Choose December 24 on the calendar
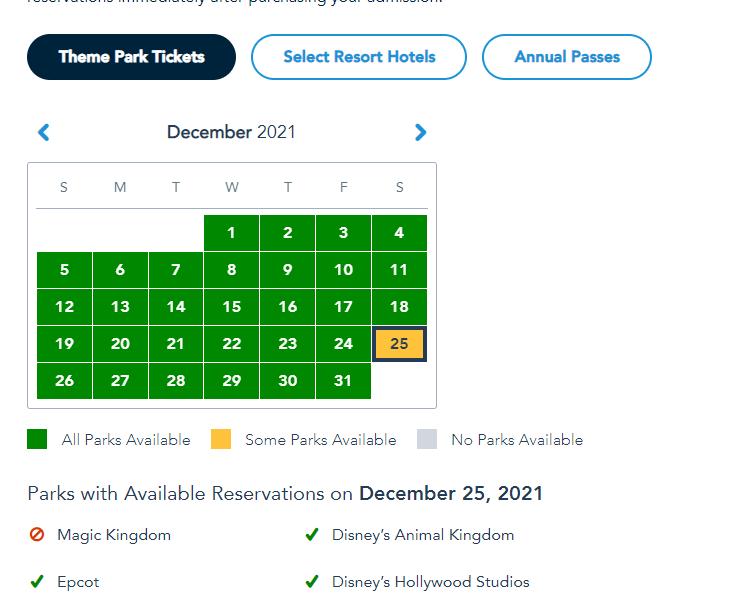This screenshot has width=736, height=609. 343,344
